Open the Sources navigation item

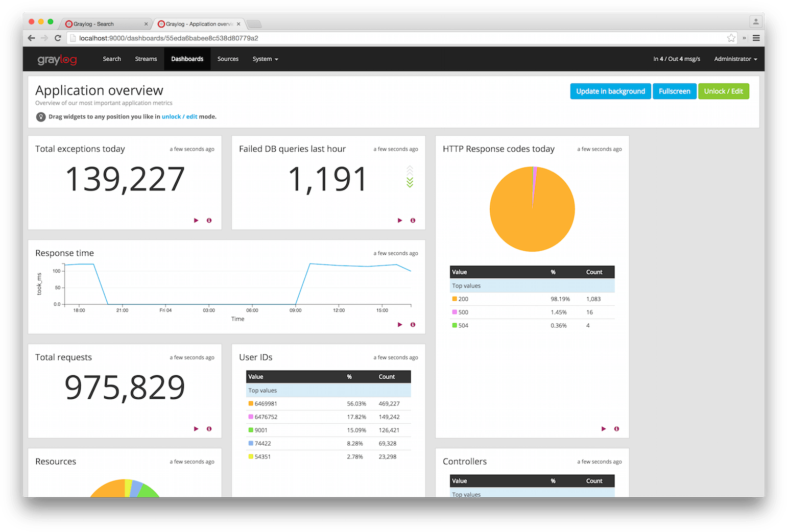point(228,59)
